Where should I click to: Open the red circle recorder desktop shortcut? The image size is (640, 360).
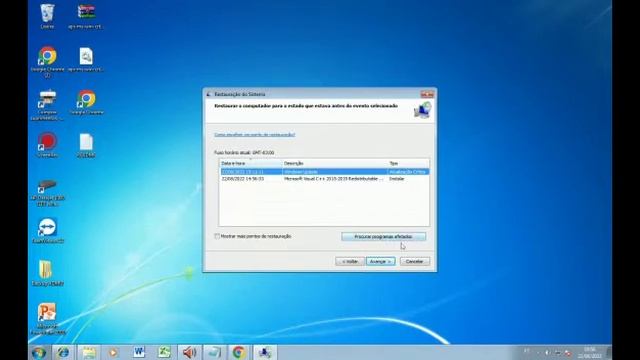(x=47, y=145)
